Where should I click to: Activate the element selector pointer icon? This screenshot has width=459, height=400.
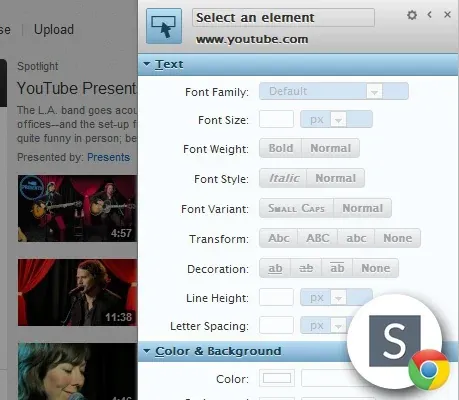(x=164, y=26)
